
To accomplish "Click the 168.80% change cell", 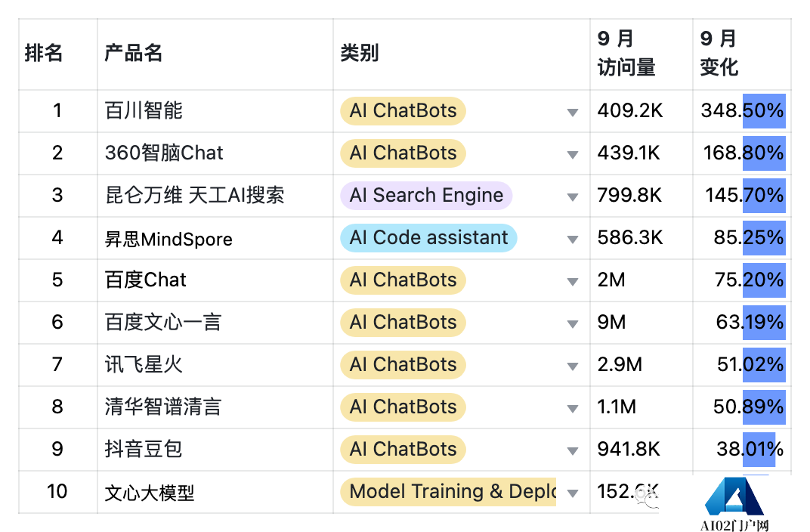I will (x=744, y=153).
